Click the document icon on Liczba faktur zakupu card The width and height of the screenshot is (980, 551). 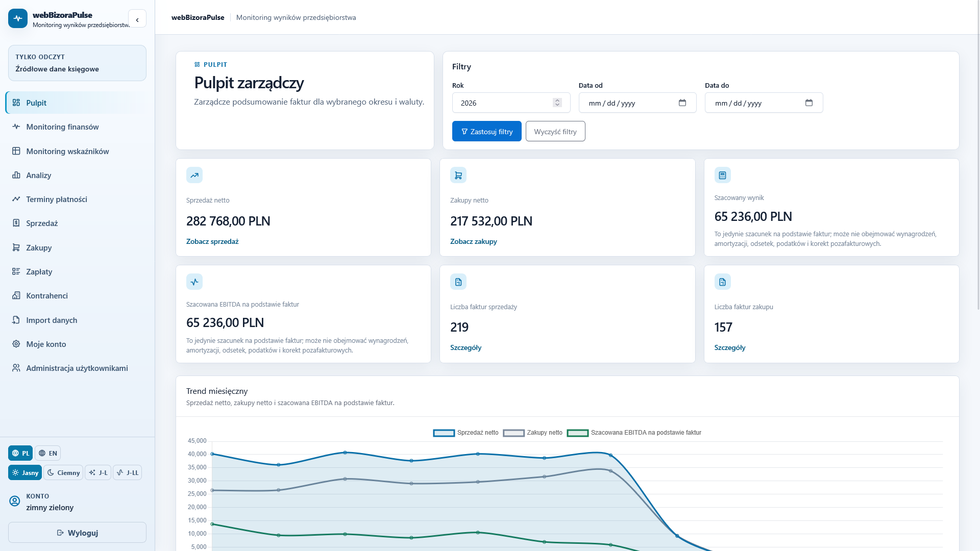(722, 282)
